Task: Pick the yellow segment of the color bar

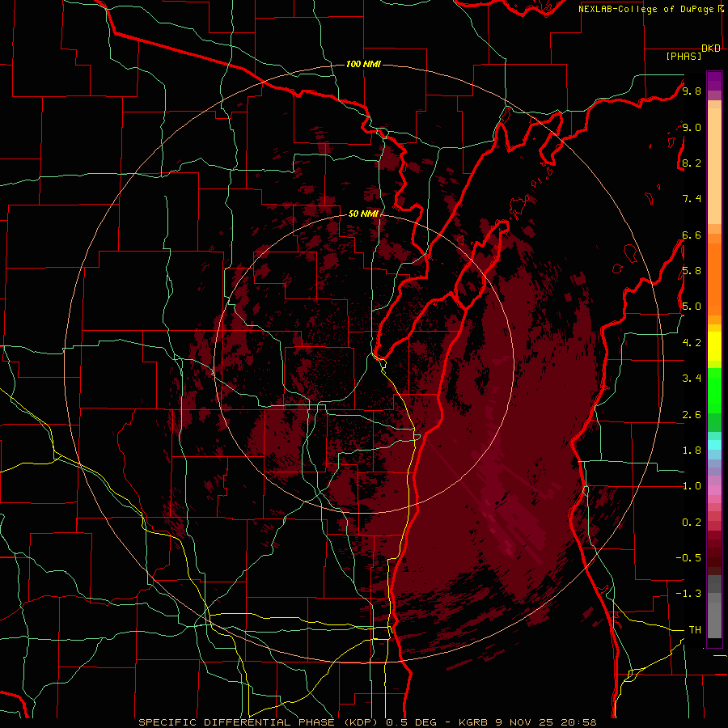Action: click(714, 346)
